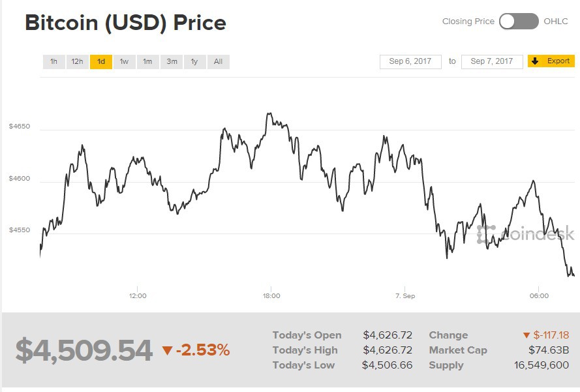
Task: Open the Sep 6, 2017 start date field
Action: (x=411, y=61)
